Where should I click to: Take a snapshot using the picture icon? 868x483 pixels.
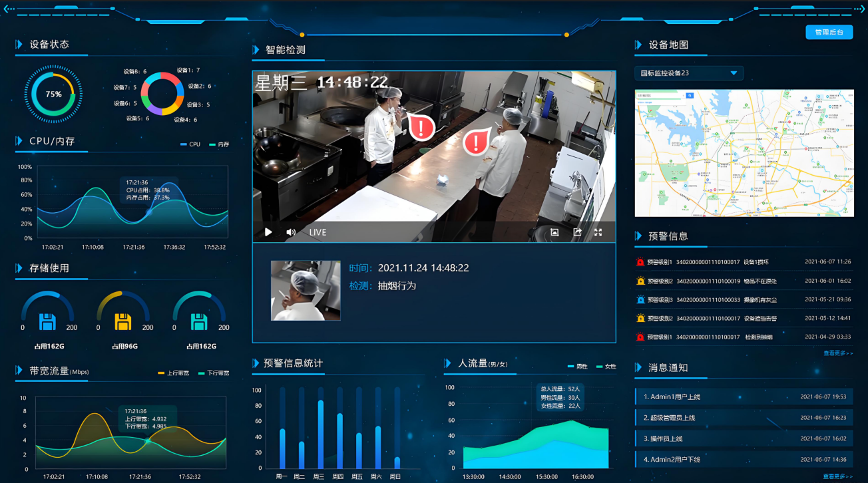pyautogui.click(x=554, y=232)
